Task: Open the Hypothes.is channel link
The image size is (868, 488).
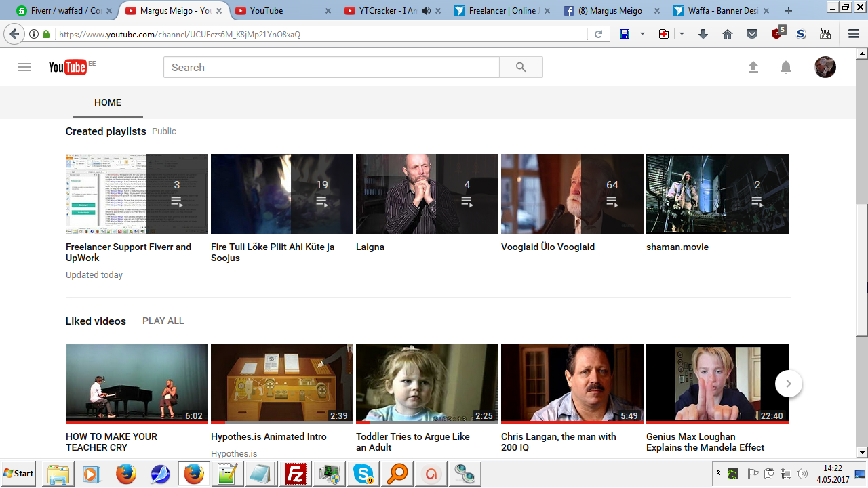Action: pos(234,453)
